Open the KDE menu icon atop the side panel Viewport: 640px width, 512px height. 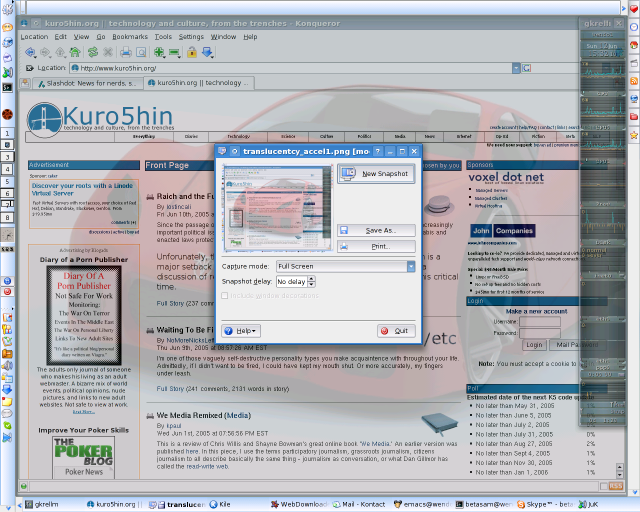pos(7,9)
